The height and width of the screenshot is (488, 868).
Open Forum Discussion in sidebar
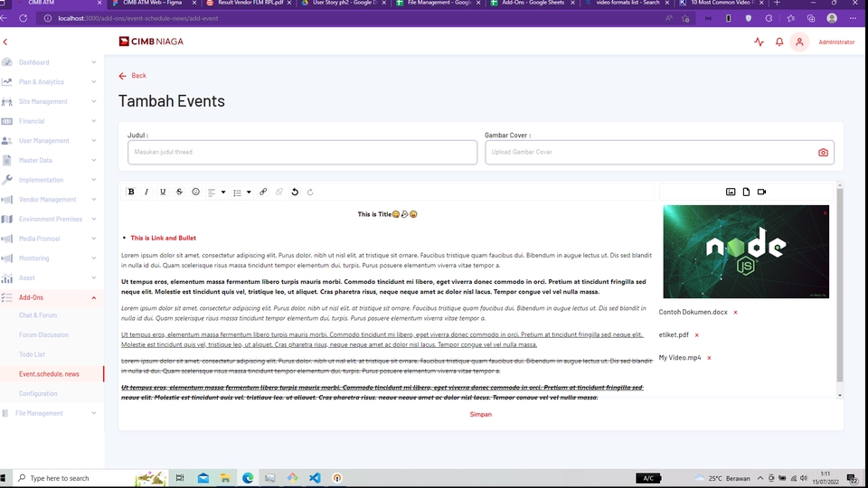(43, 335)
